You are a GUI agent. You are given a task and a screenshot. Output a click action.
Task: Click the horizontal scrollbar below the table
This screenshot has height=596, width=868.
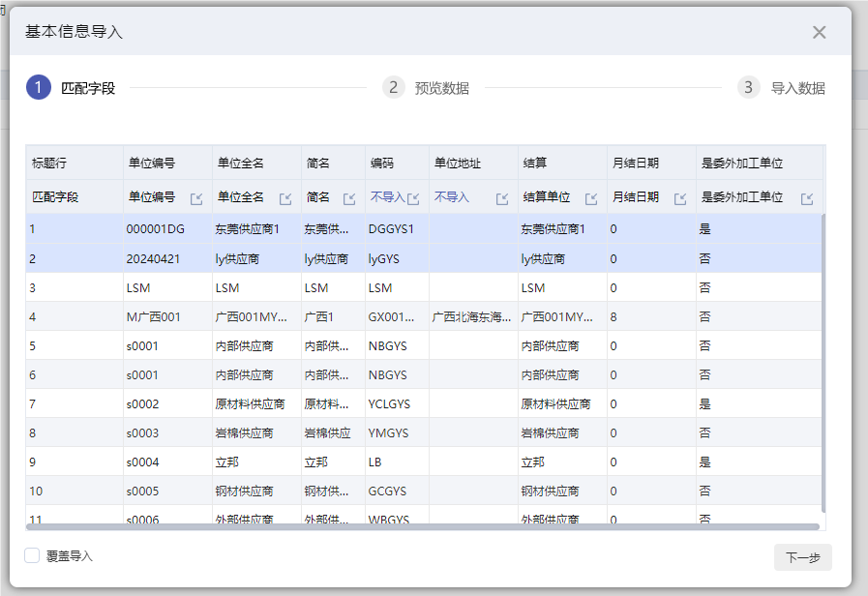(424, 527)
